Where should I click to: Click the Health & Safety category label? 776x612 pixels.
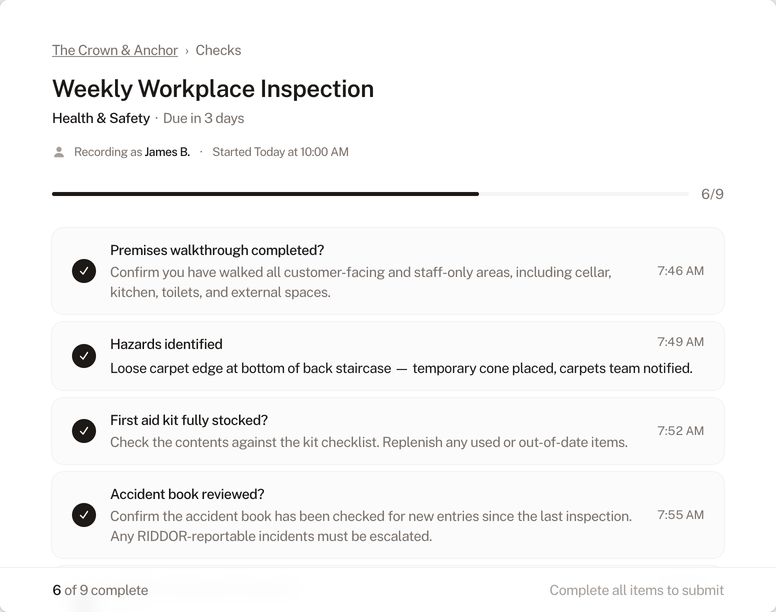coord(101,118)
